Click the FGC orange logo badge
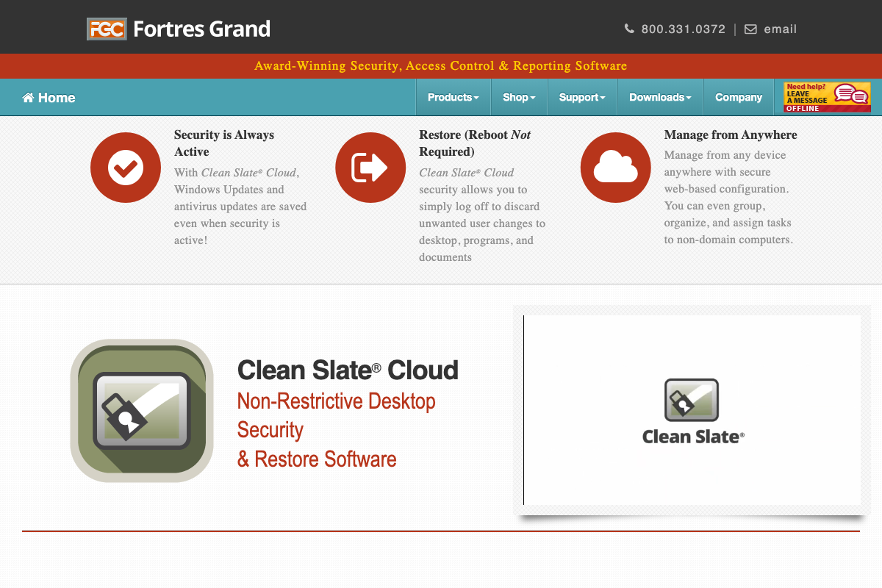The image size is (882, 588). coord(107,29)
